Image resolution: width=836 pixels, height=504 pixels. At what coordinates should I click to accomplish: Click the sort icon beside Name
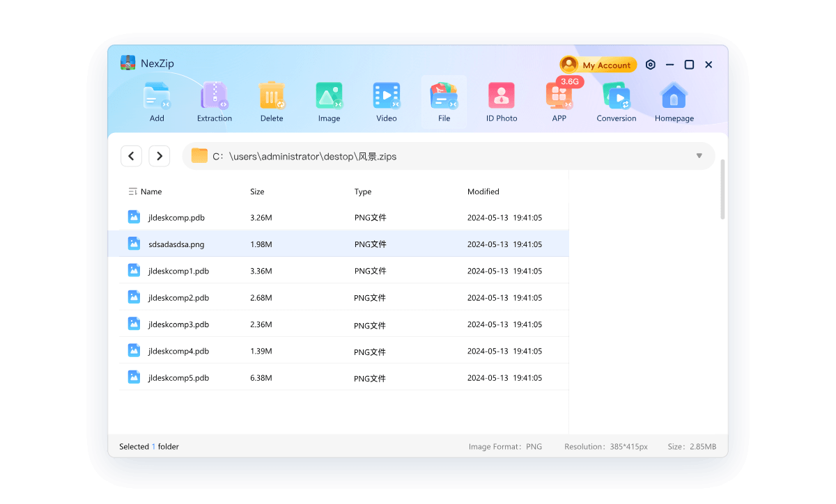pyautogui.click(x=133, y=191)
